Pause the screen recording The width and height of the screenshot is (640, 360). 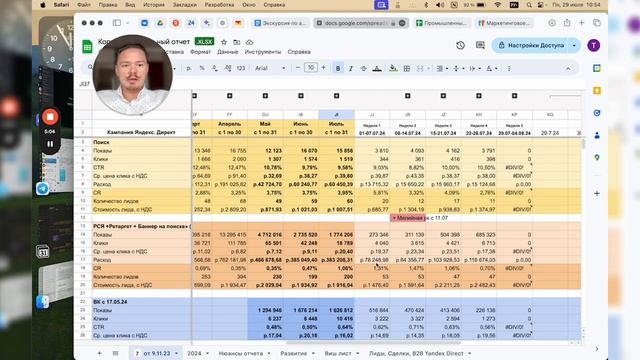(50, 144)
